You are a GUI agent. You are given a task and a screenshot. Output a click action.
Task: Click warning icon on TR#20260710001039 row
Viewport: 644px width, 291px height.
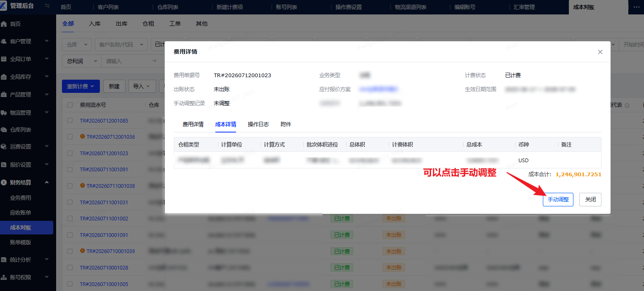tap(83, 251)
